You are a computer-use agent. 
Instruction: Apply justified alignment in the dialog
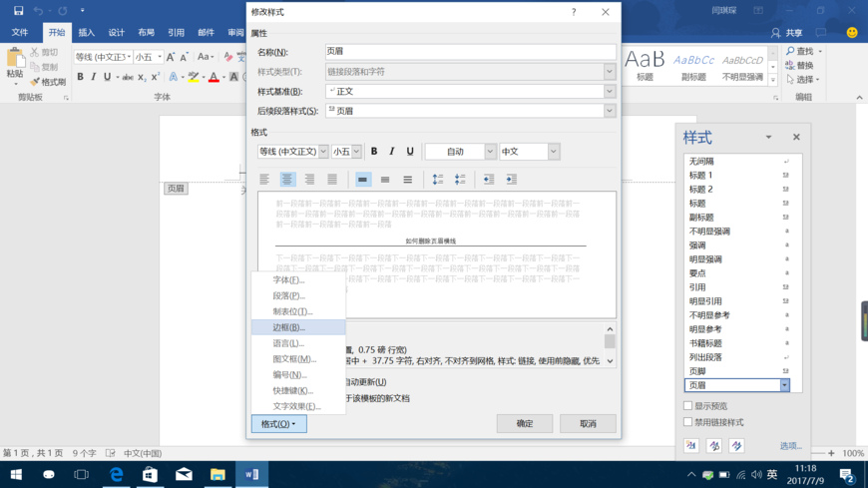[x=332, y=179]
